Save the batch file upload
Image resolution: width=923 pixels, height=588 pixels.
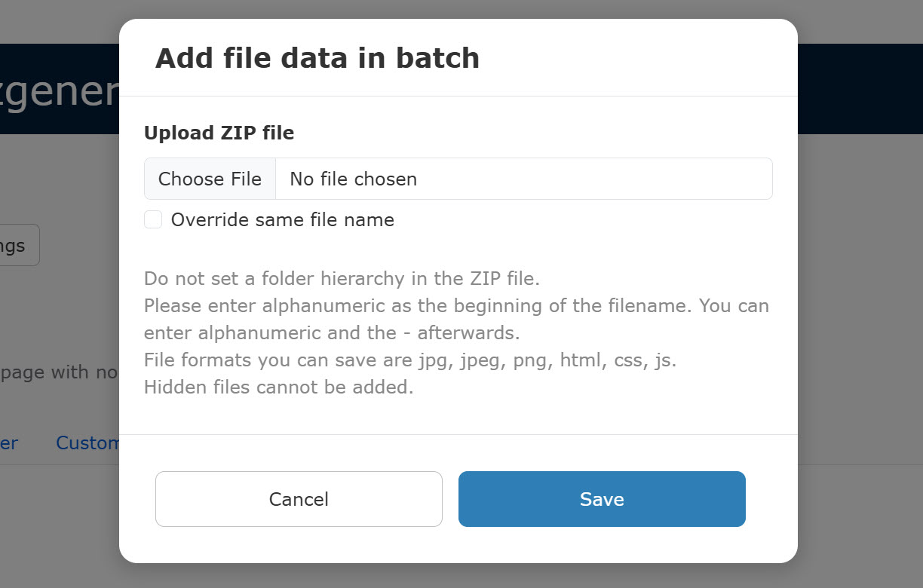pos(602,499)
